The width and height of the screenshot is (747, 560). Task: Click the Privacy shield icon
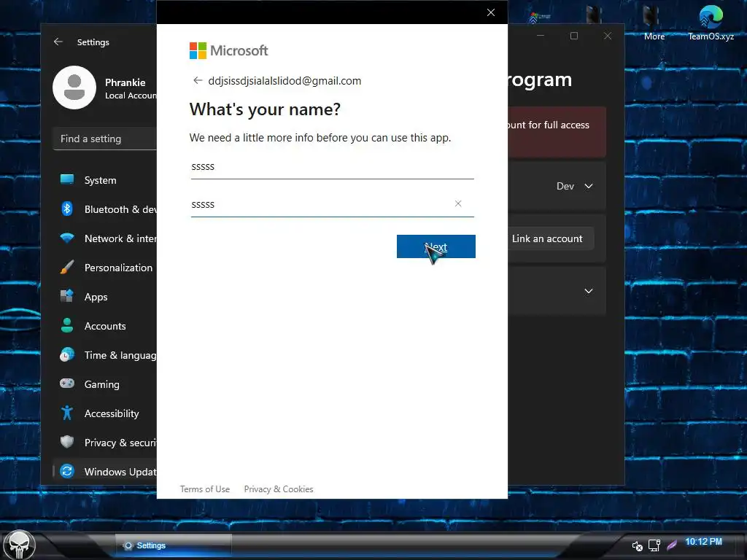67,442
